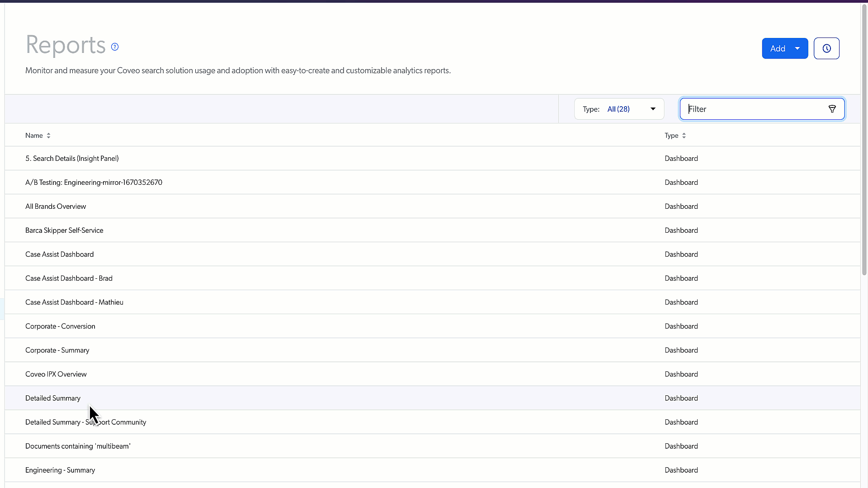868x488 pixels.
Task: Open the Reports help question-mark icon
Action: point(115,47)
